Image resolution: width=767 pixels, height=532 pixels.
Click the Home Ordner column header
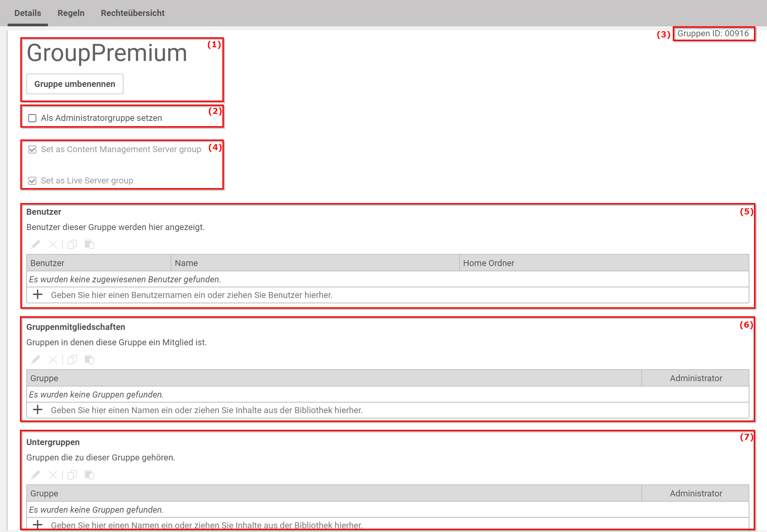pyautogui.click(x=488, y=263)
